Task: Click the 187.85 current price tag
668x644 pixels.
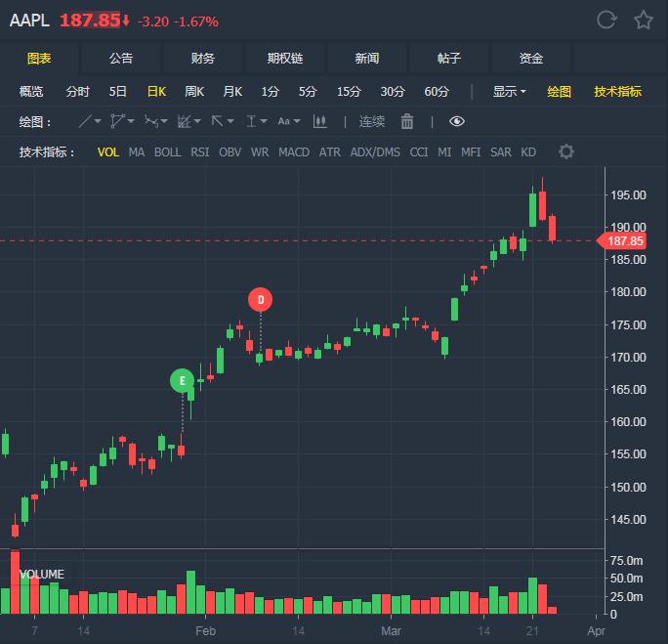Action: (x=622, y=240)
